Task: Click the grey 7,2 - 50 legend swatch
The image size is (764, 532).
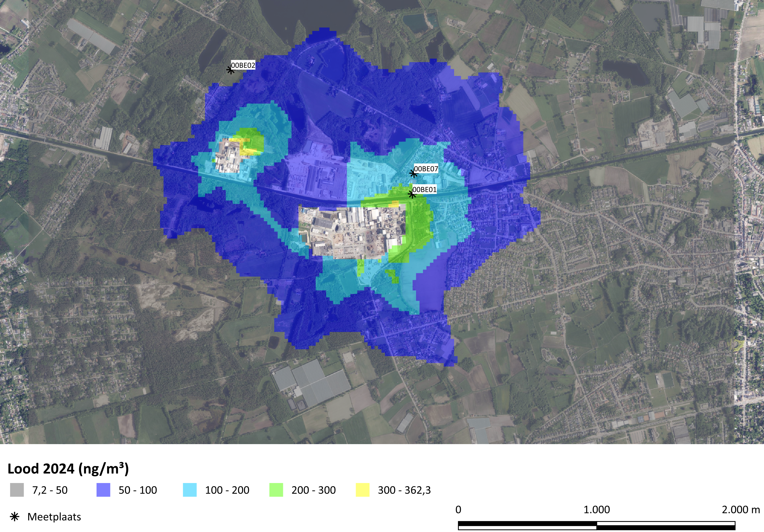Action: (17, 490)
